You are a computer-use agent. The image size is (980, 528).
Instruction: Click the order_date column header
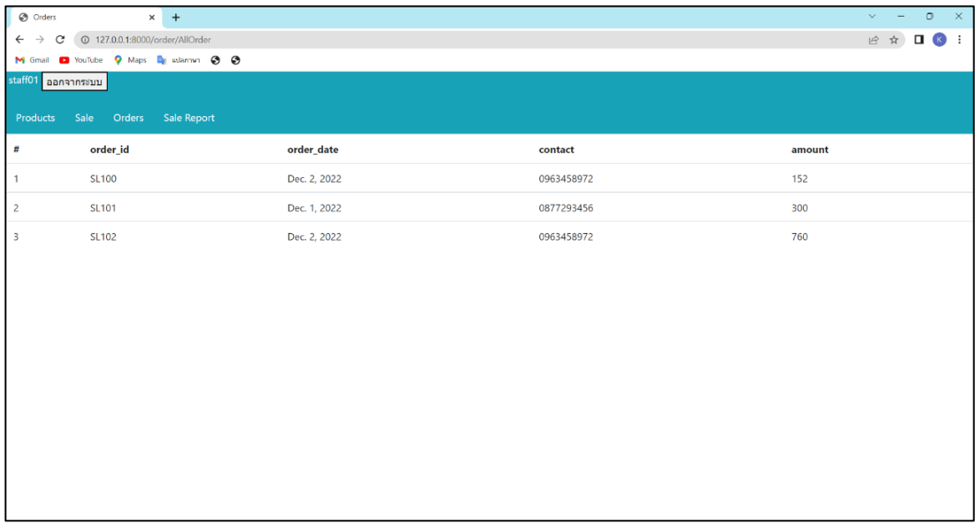312,150
